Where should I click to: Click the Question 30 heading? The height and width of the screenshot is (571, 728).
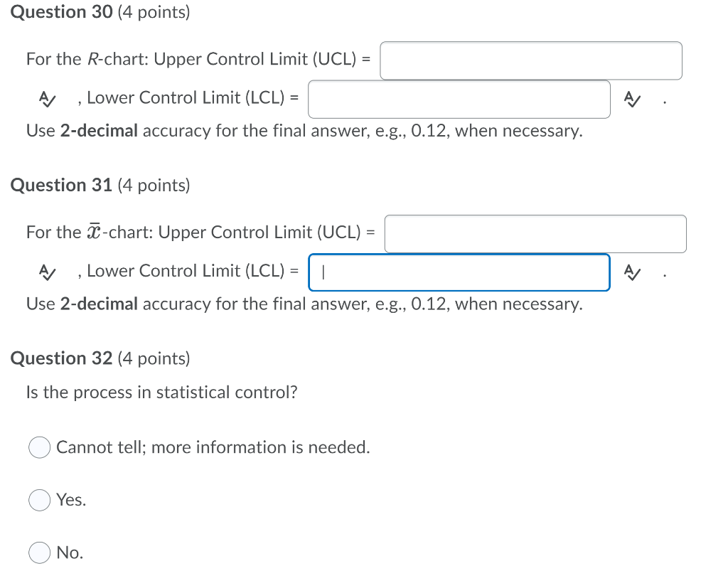(x=62, y=11)
